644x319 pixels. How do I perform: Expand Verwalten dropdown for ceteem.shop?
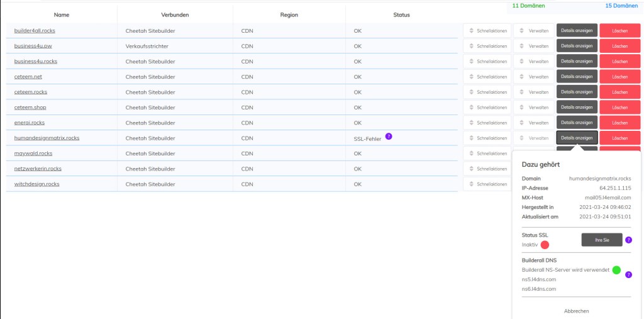coord(533,108)
